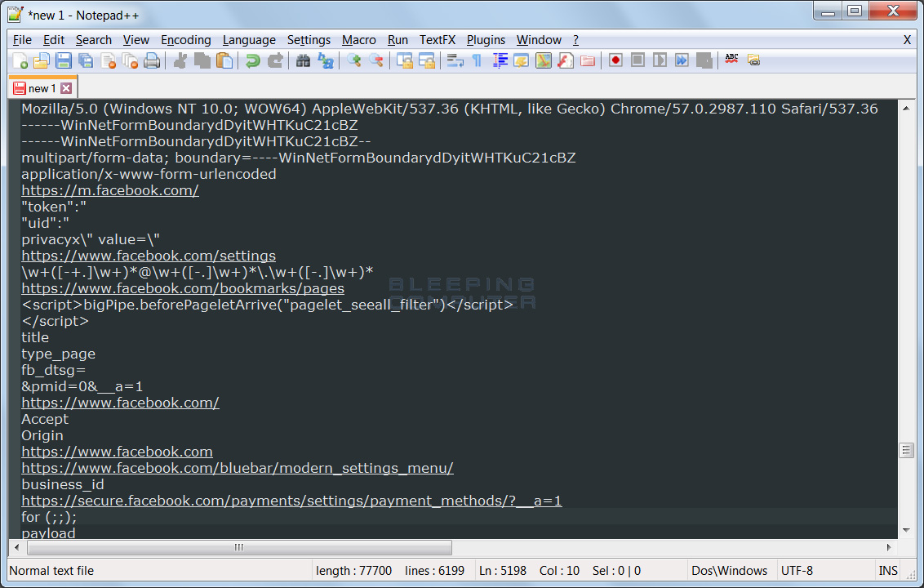This screenshot has height=588, width=924.
Task: Toggle synchronize horizontal scrolling icon
Action: (427, 60)
